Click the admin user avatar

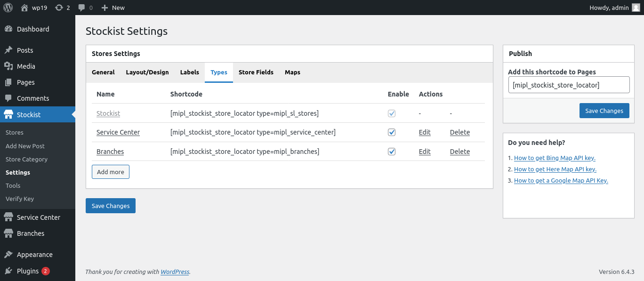[x=636, y=8]
